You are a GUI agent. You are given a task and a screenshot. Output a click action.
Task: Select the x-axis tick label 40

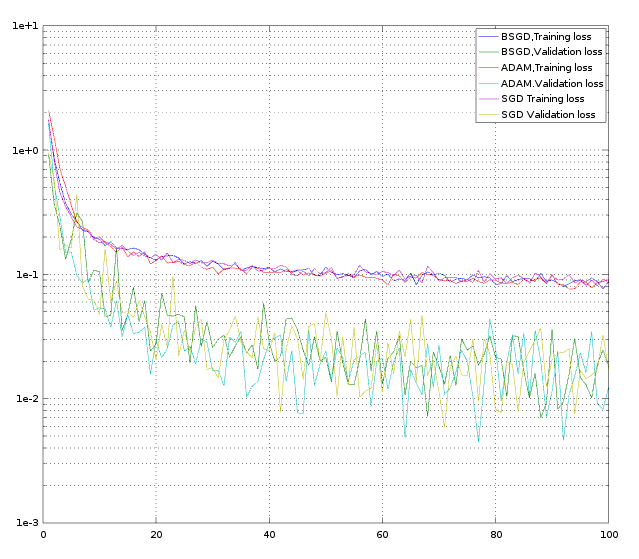[269, 535]
